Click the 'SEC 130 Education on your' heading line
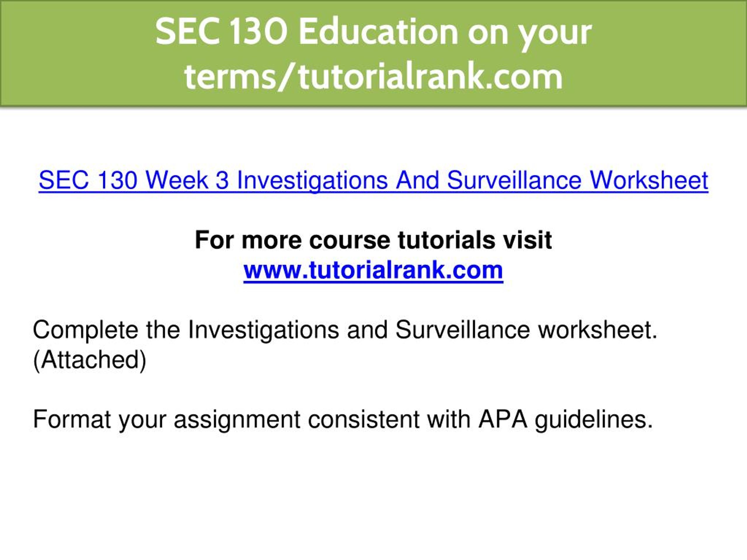Viewport: 747px width, 560px height. [x=373, y=32]
